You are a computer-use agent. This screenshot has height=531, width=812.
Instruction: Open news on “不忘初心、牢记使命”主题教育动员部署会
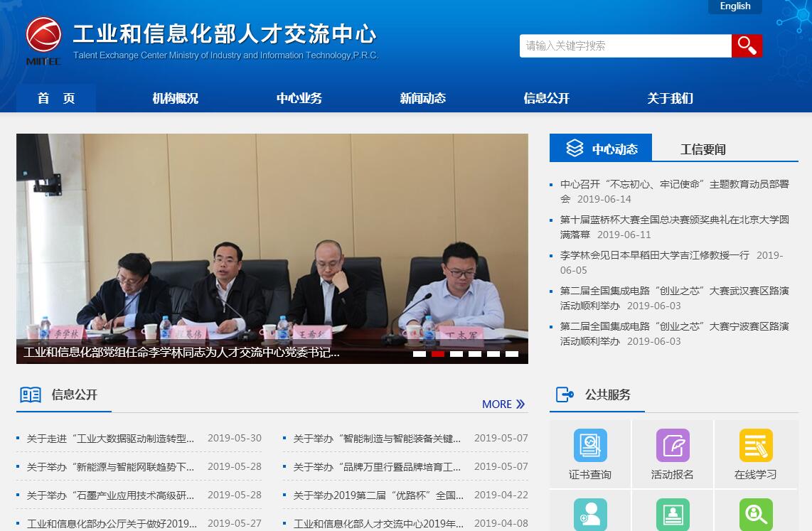tap(674, 191)
